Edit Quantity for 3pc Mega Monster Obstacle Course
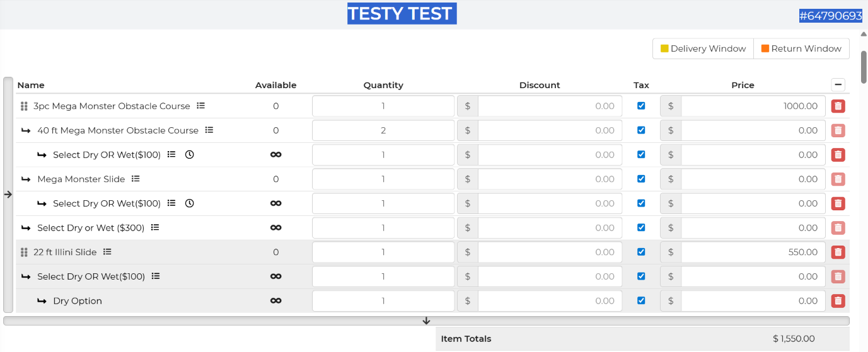 (x=383, y=106)
